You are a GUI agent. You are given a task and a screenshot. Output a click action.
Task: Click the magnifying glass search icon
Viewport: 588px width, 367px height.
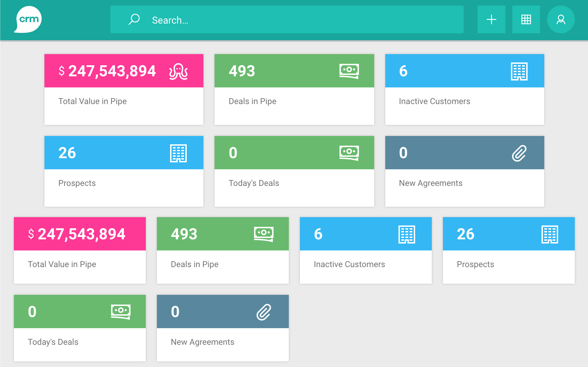point(134,19)
